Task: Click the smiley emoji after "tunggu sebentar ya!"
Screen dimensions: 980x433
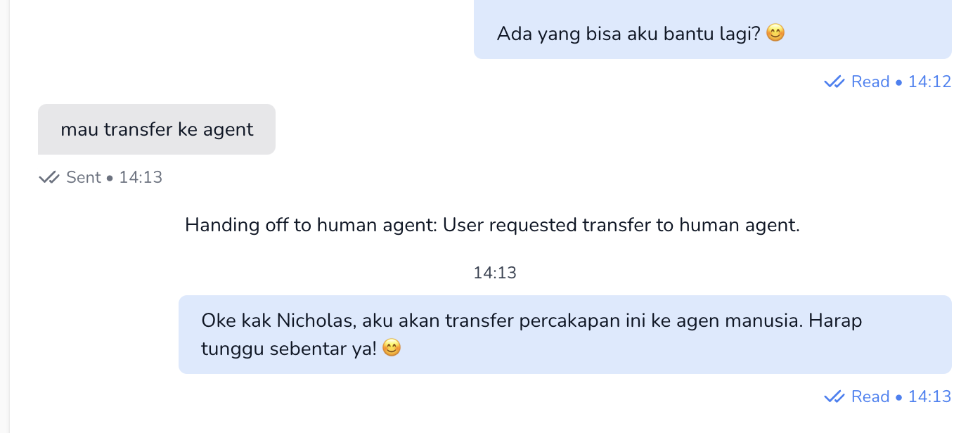Action: (392, 348)
